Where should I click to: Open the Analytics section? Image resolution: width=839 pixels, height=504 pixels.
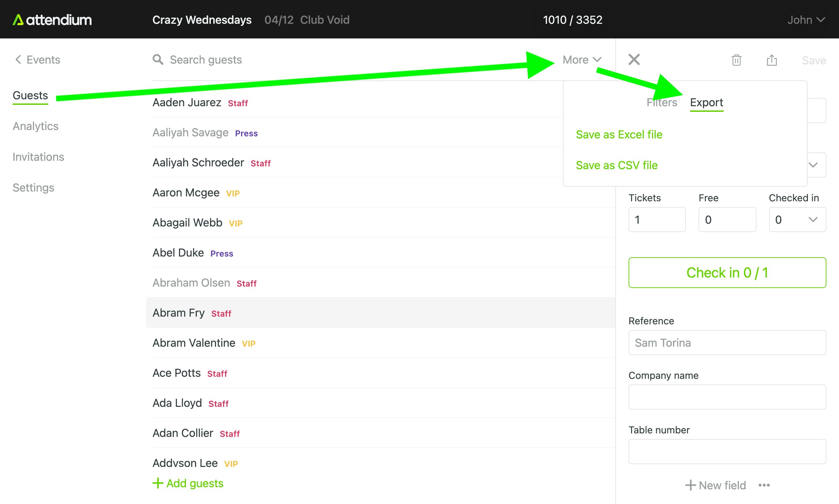tap(36, 126)
